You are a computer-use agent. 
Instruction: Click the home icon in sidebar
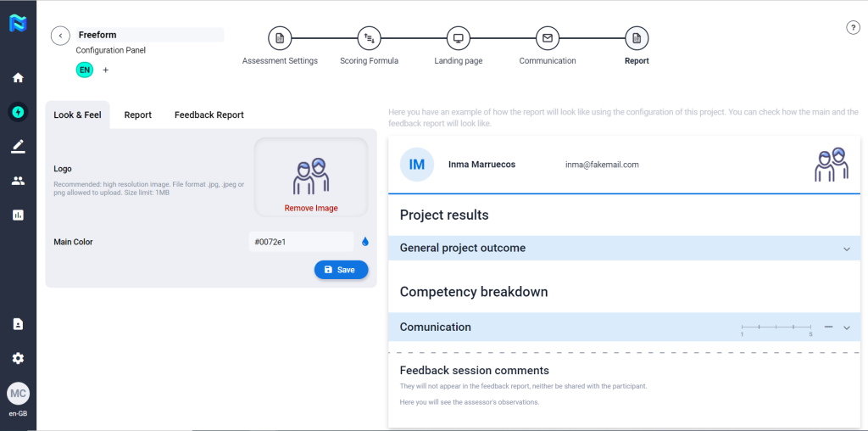[18, 78]
